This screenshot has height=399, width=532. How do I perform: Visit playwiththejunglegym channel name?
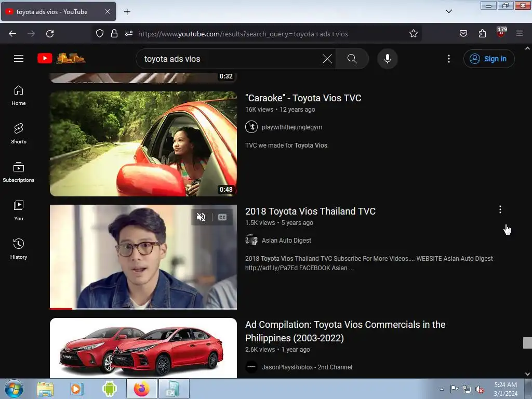click(x=292, y=127)
